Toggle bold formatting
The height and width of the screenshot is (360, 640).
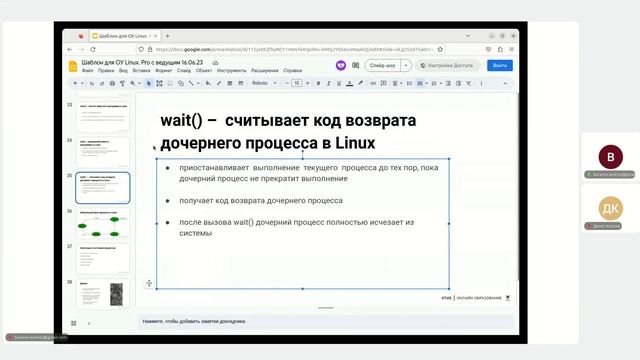point(318,83)
